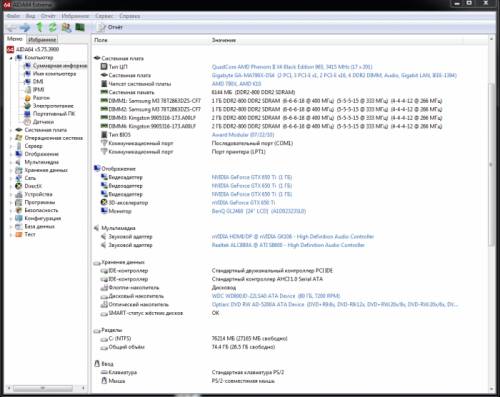Click the AIDA64 v5.75.3900 root node icon
Screen dimensions: 500x397
(10, 49)
